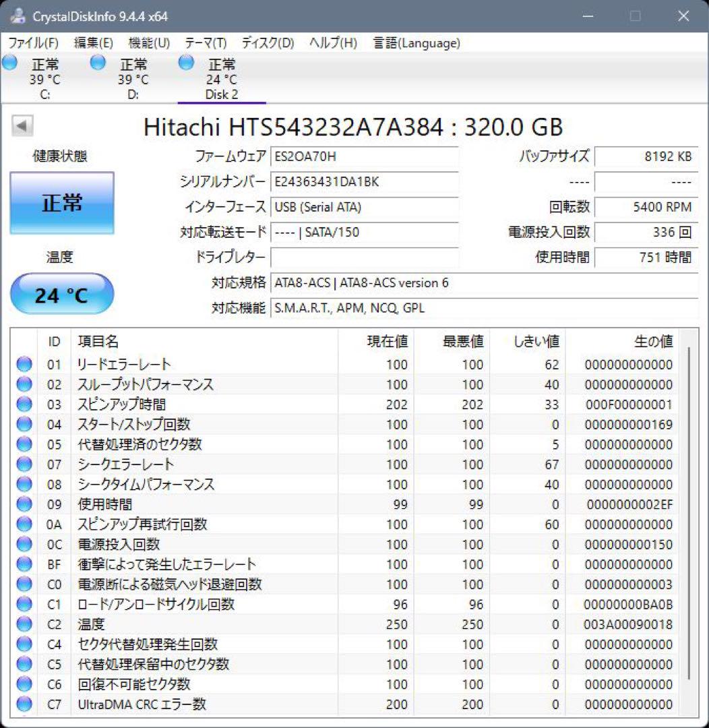The height and width of the screenshot is (728, 709).
Task: Click the status icon for row C2 温度
Action: [x=24, y=624]
